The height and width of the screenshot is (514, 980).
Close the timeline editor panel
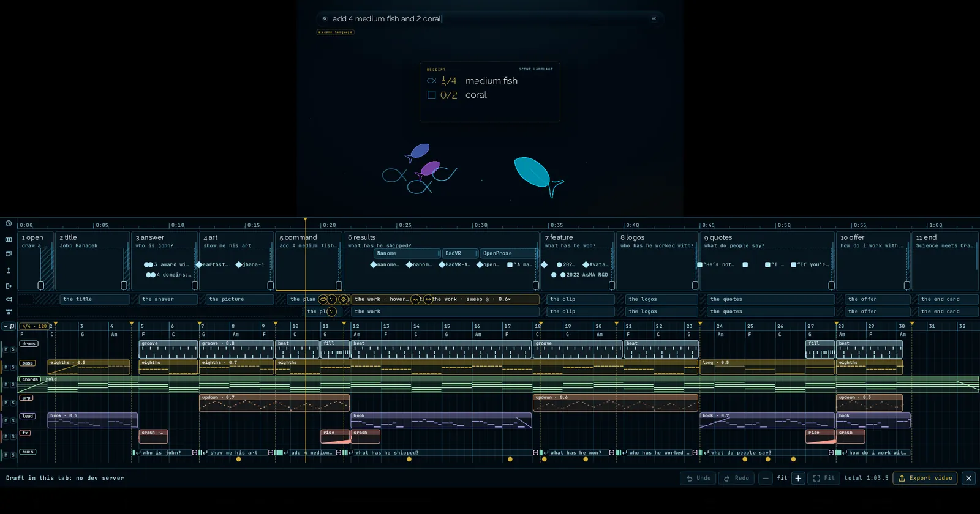click(968, 479)
